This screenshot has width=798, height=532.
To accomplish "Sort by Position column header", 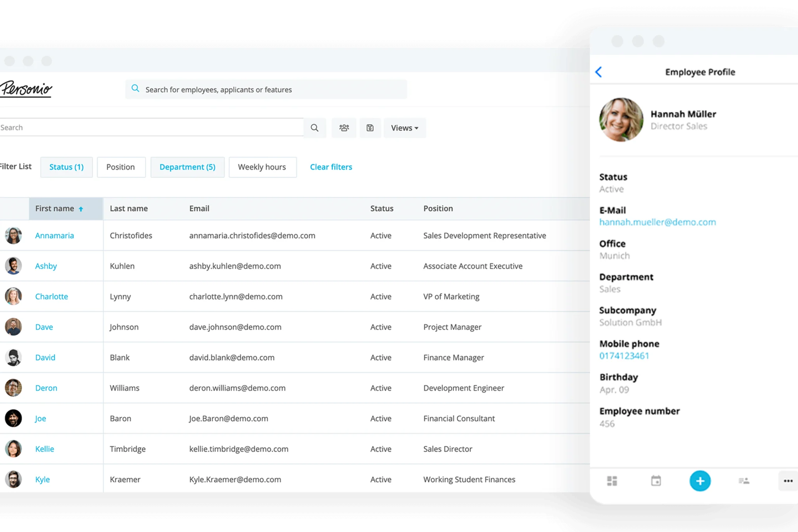I will coord(438,209).
